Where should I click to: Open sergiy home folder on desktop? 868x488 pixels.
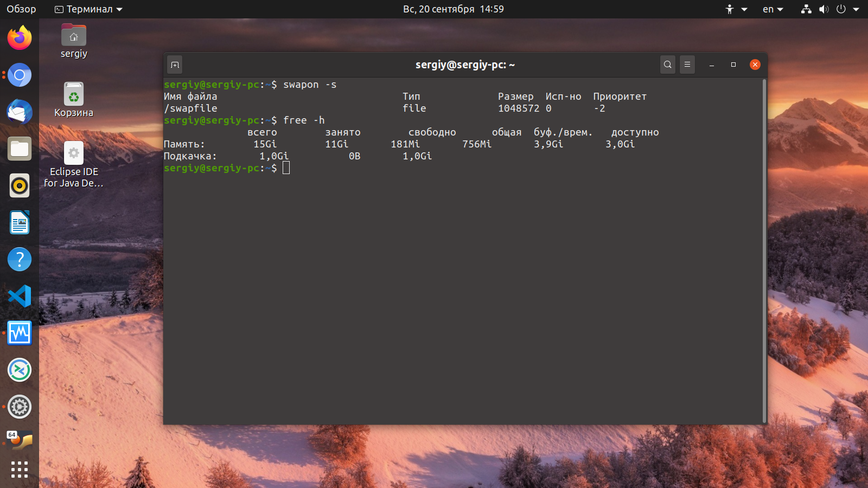74,41
